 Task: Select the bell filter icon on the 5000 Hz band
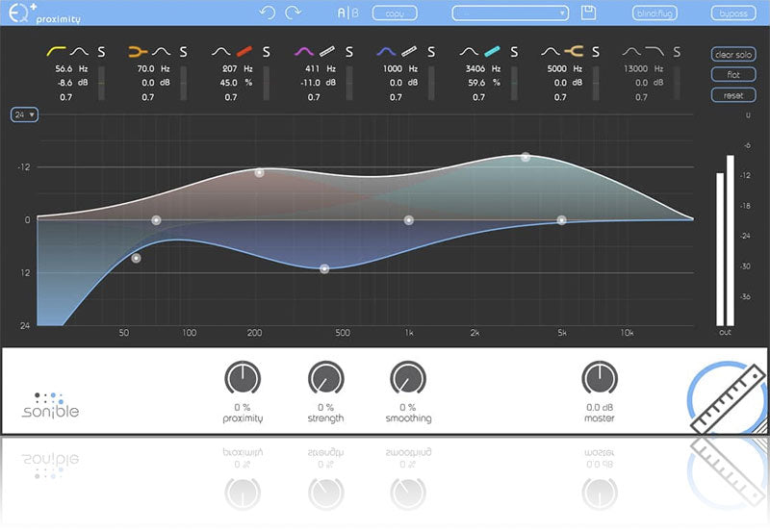pyautogui.click(x=551, y=51)
